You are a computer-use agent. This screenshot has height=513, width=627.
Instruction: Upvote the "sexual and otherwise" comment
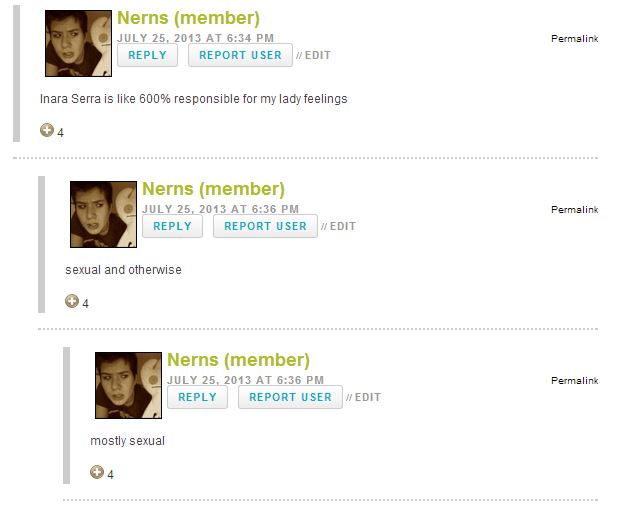(x=71, y=301)
